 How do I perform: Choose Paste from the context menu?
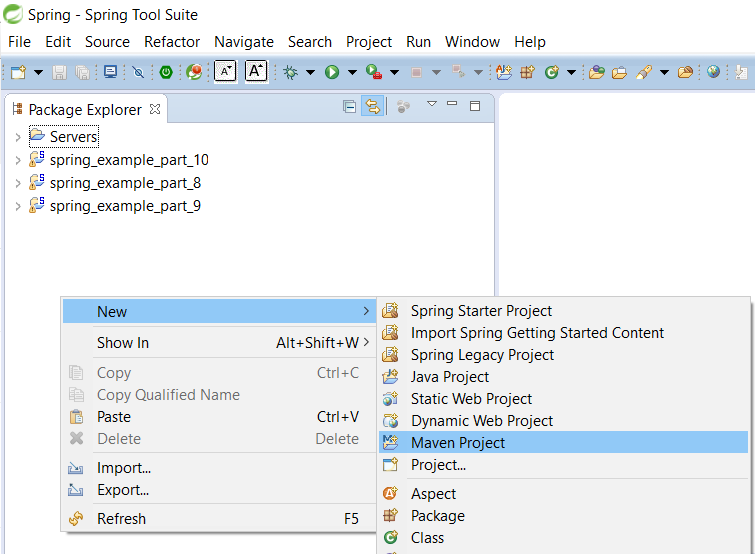[x=219, y=417]
